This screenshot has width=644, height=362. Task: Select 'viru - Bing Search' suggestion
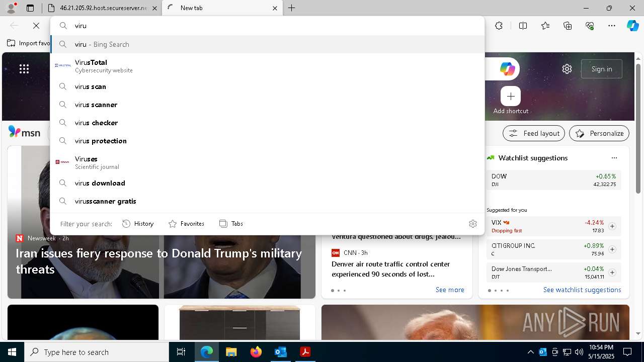(267, 44)
